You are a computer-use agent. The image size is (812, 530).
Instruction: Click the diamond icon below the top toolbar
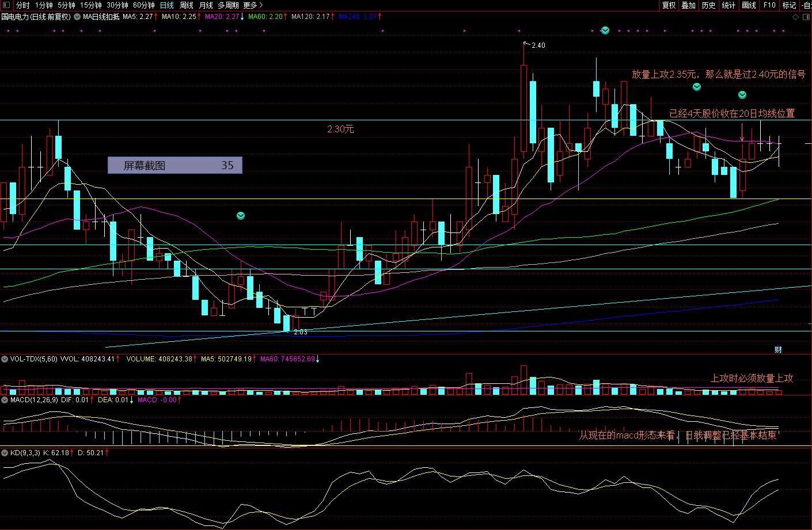coord(796,17)
